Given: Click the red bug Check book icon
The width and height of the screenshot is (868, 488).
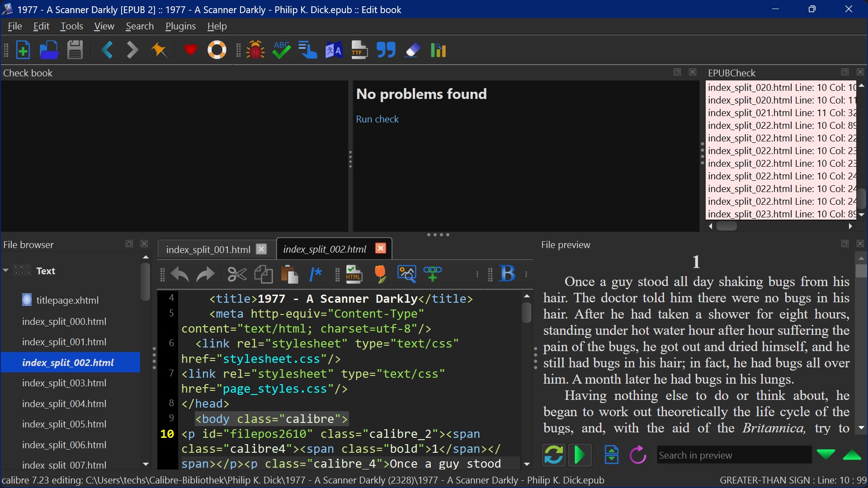Looking at the screenshot, I should coord(255,50).
